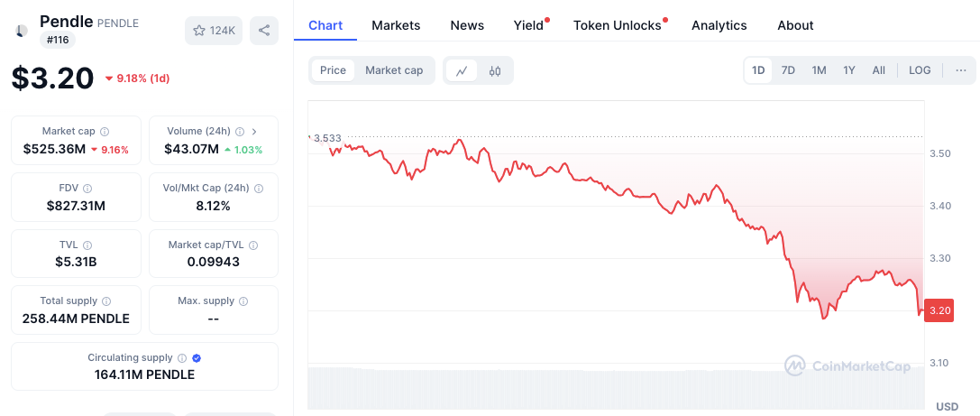The height and width of the screenshot is (416, 980).
Task: Enable LOG scale on chart
Action: (920, 70)
